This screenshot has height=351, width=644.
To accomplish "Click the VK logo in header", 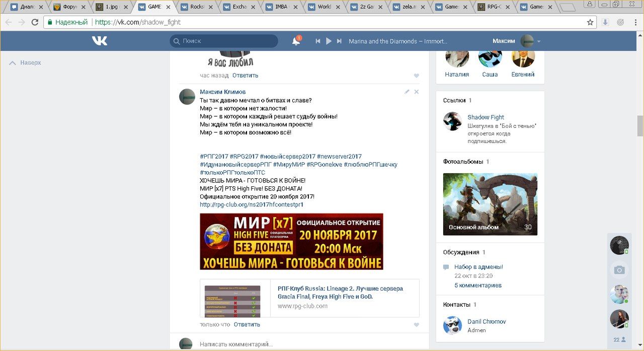I will 100,41.
